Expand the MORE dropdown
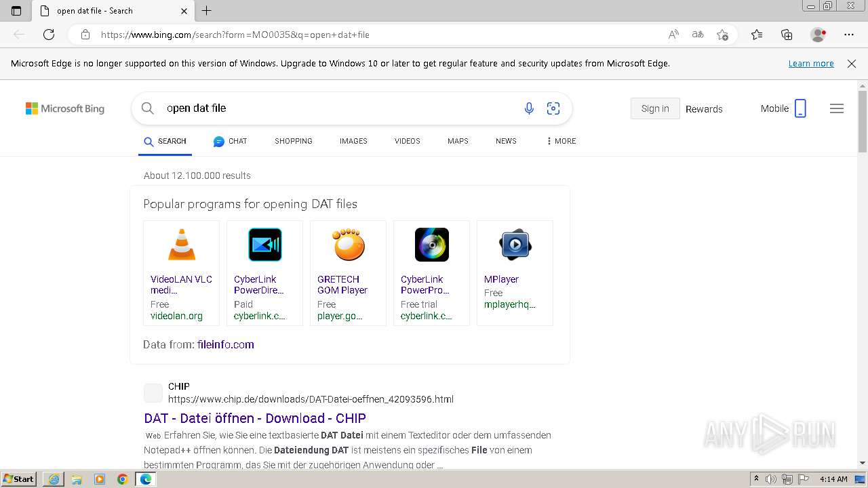This screenshot has height=488, width=868. click(x=561, y=141)
